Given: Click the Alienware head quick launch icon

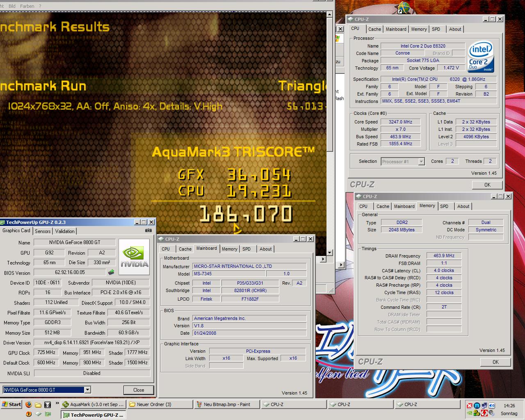Looking at the screenshot, I should (x=48, y=404).
